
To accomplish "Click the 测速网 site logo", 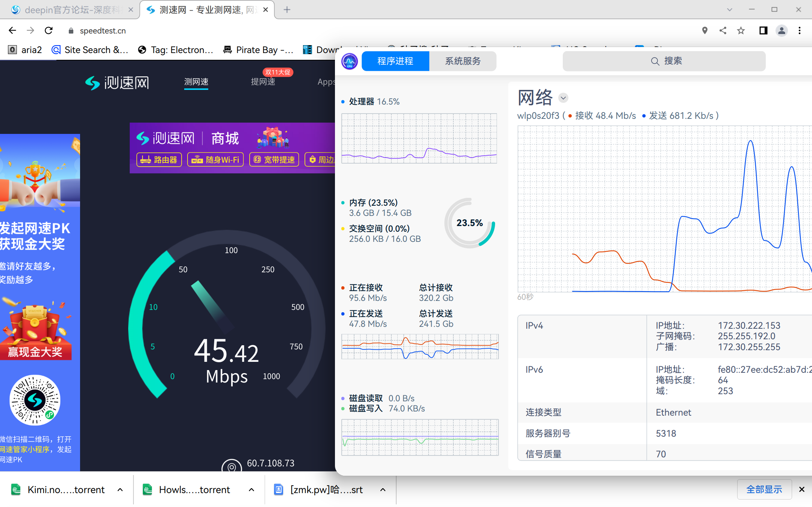I will coord(117,82).
